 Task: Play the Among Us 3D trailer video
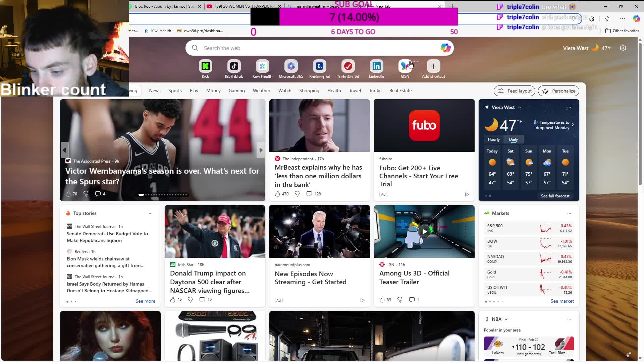(424, 232)
